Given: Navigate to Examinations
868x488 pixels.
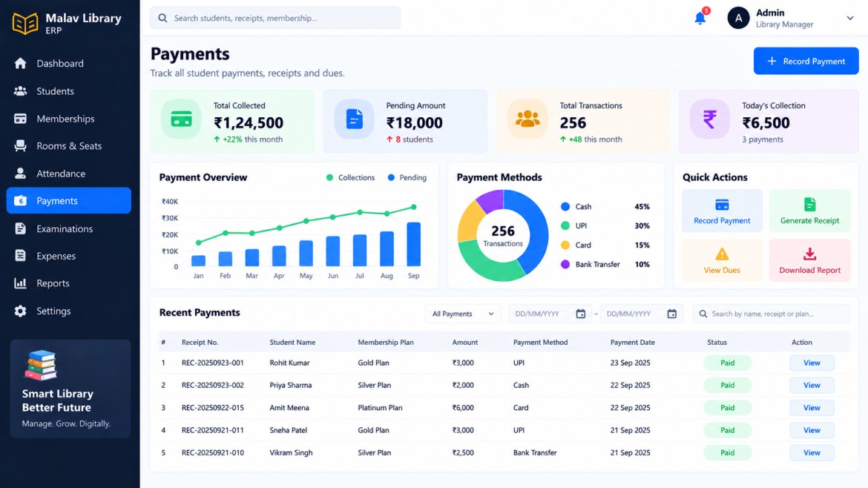Looking at the screenshot, I should pyautogui.click(x=69, y=228).
